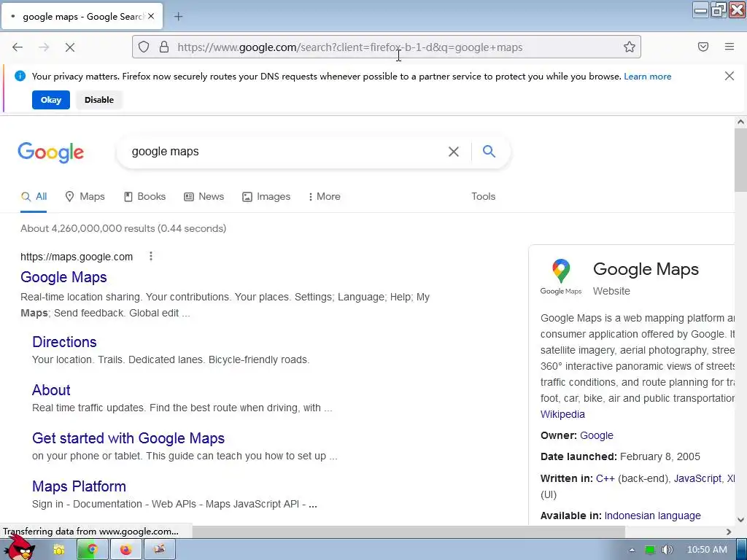Click the https://maps.google.com result URL

click(x=76, y=257)
